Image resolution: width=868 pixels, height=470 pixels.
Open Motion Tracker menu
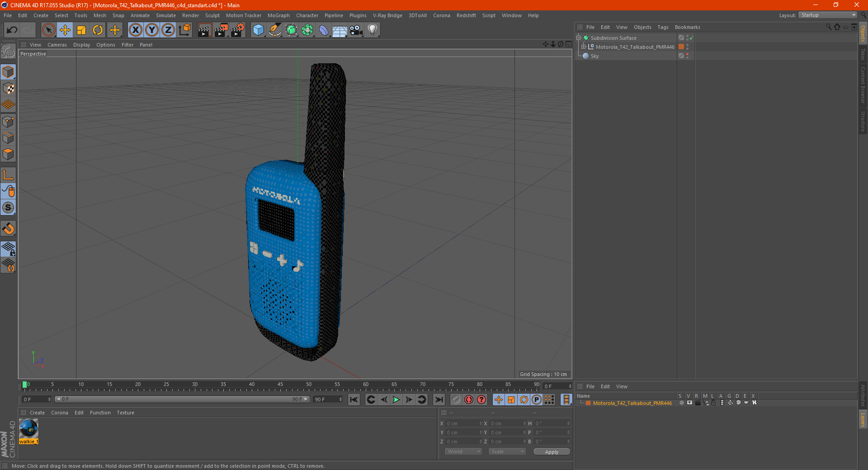(243, 15)
